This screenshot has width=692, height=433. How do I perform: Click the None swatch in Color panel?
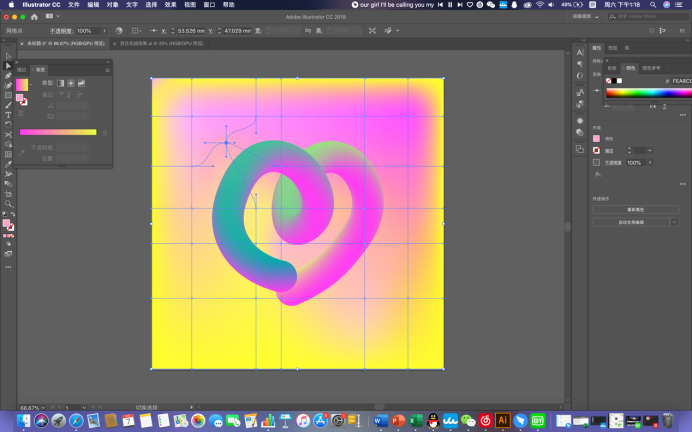609,81
